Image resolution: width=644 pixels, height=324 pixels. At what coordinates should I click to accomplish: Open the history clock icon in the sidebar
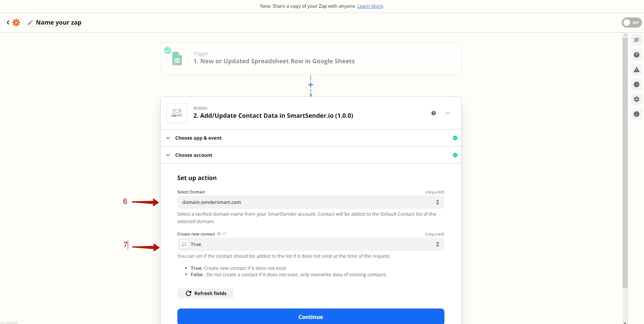coord(636,84)
